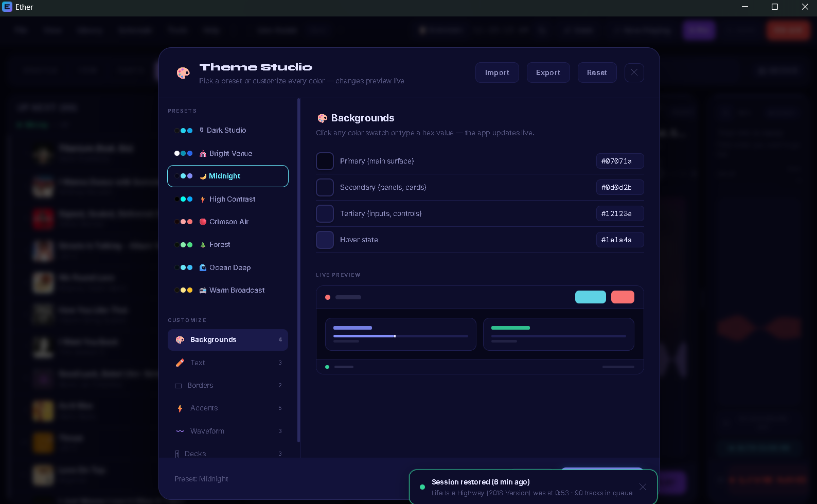The height and width of the screenshot is (504, 817).
Task: Click the Theme Studio palette icon
Action: tap(183, 73)
